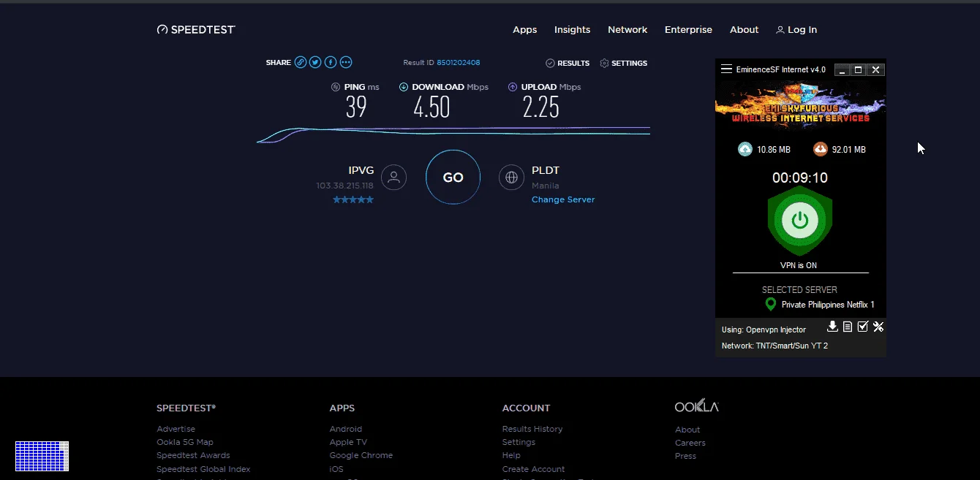Open Android app link
The height and width of the screenshot is (480, 980).
(346, 429)
